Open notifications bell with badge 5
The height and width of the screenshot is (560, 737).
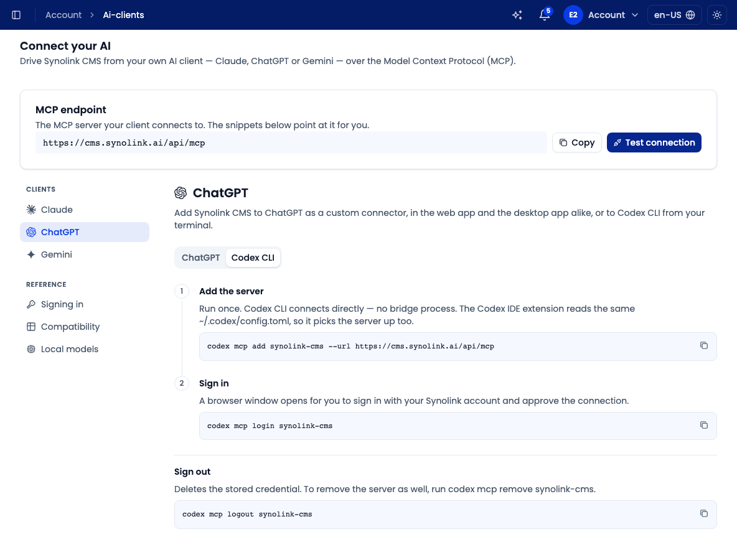(x=544, y=15)
